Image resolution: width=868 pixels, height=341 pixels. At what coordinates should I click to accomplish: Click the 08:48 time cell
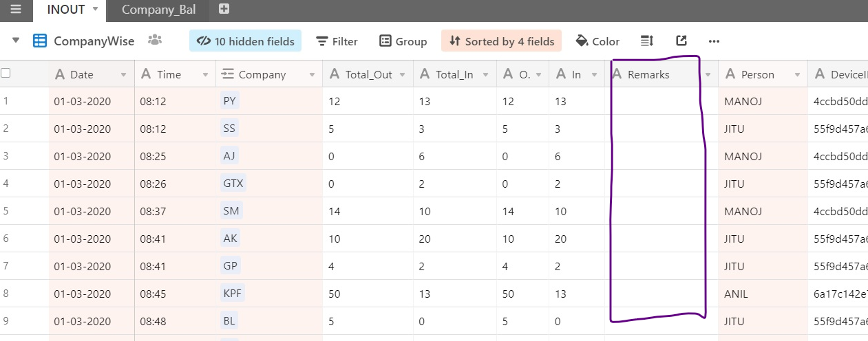point(176,321)
